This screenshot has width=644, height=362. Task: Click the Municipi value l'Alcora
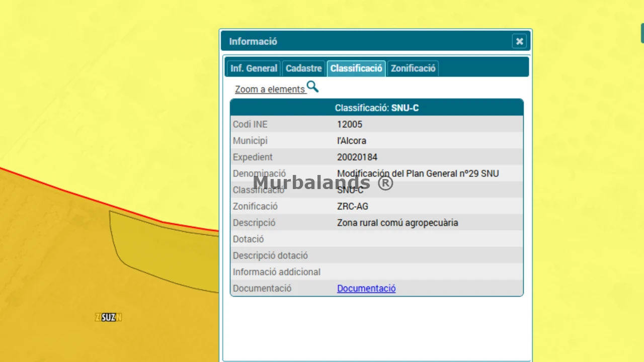click(x=352, y=141)
